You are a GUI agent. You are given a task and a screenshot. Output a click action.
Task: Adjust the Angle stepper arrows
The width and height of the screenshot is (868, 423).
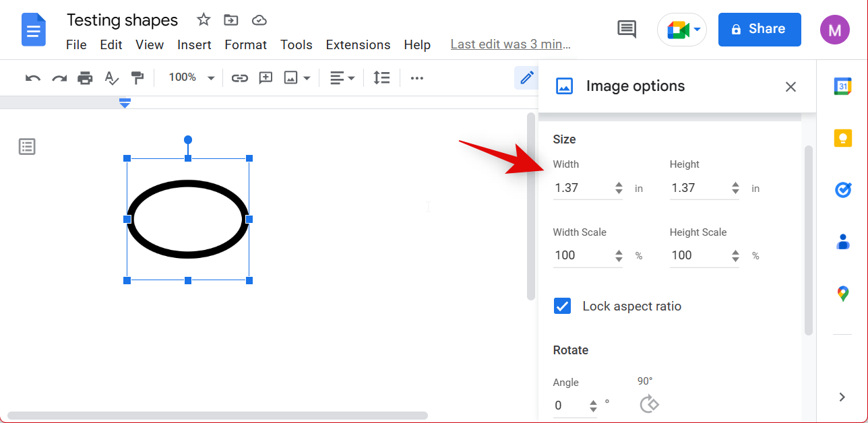(593, 405)
